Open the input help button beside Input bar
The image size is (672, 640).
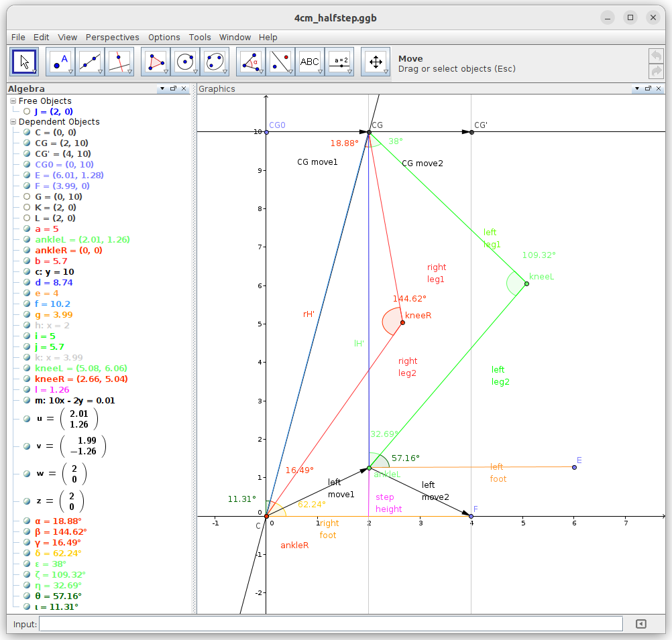pyautogui.click(x=640, y=624)
